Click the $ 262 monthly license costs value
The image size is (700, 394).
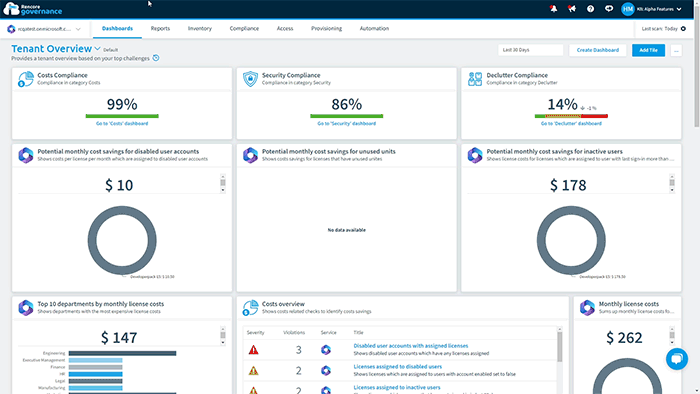click(624, 338)
